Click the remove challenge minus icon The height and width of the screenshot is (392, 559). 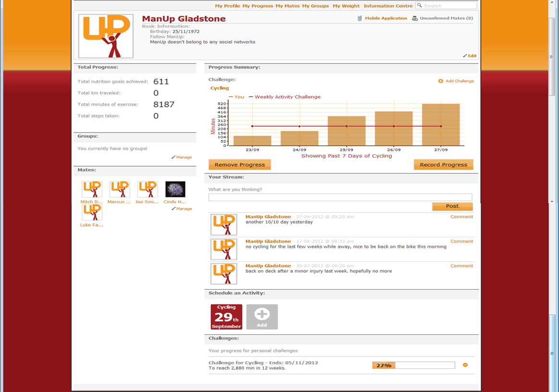click(x=465, y=365)
